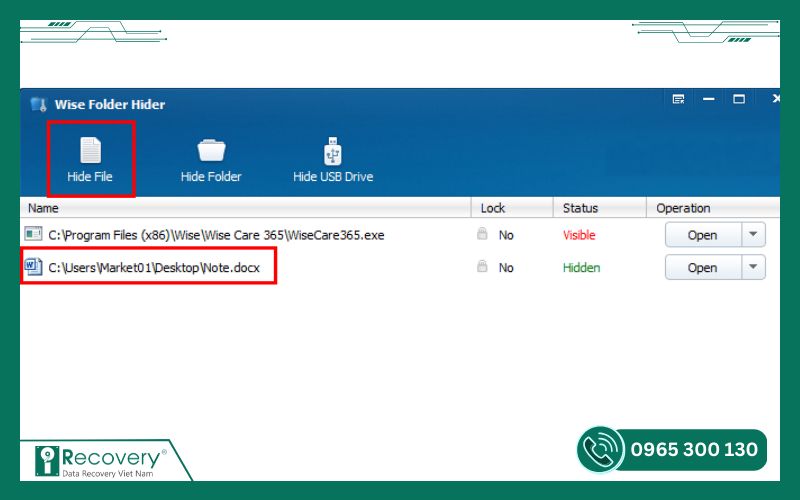Sort the list by the Lock column header

click(512, 208)
